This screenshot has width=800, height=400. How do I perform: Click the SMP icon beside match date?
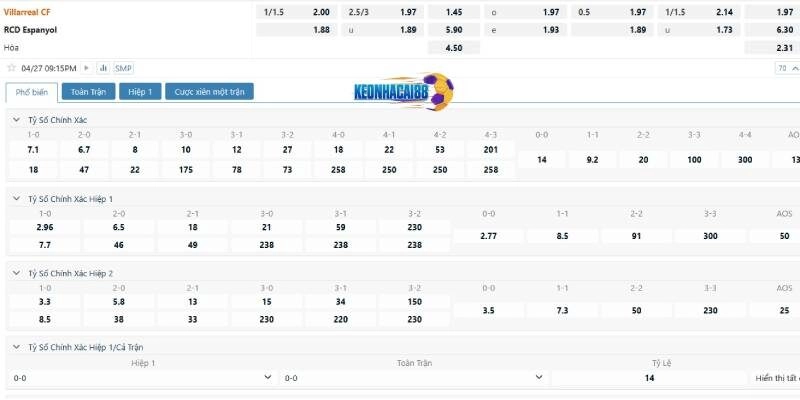click(x=123, y=68)
